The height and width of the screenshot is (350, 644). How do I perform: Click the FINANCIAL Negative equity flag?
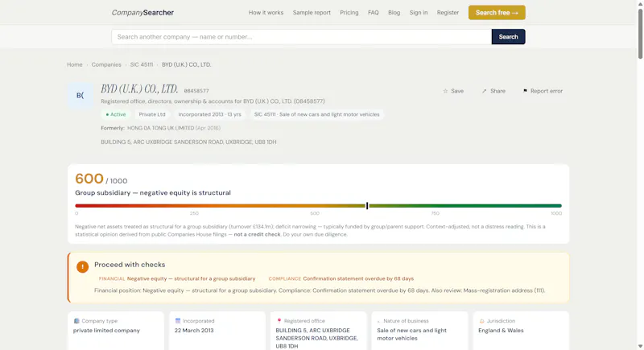[x=177, y=278]
